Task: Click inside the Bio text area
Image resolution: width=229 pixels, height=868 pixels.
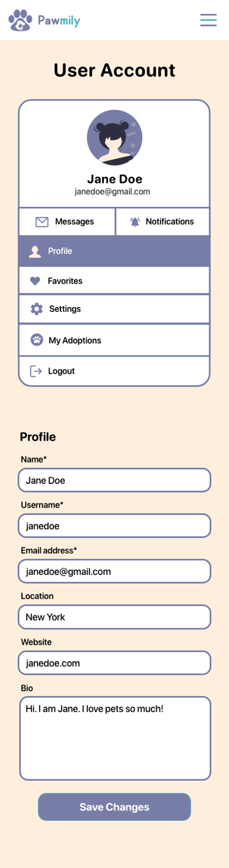Action: coord(115,738)
